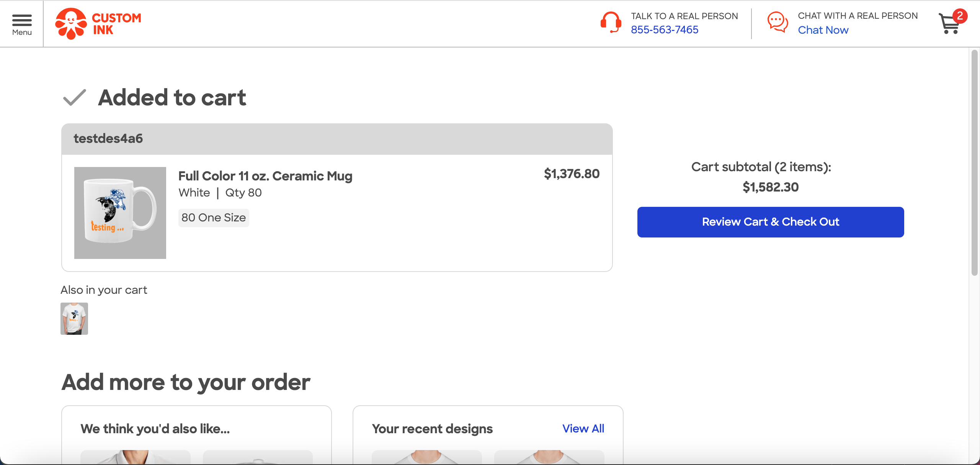Click the Custom Ink wordmark text
980x465 pixels.
117,24
